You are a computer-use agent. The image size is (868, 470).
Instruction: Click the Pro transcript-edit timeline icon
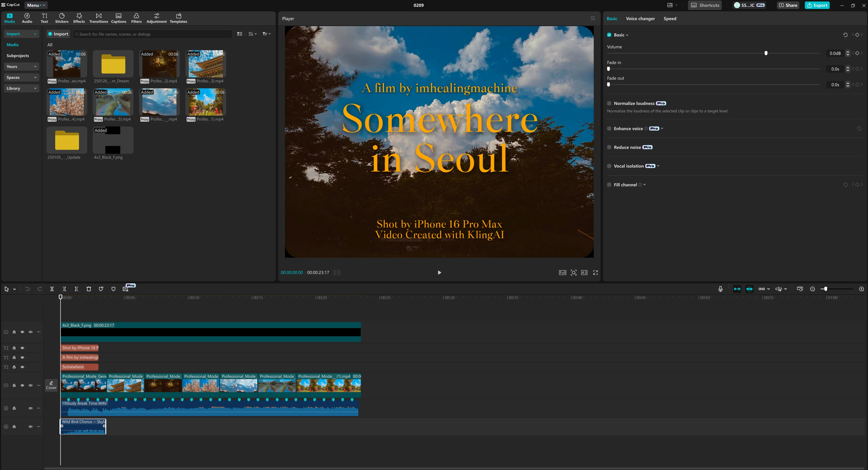pyautogui.click(x=126, y=289)
